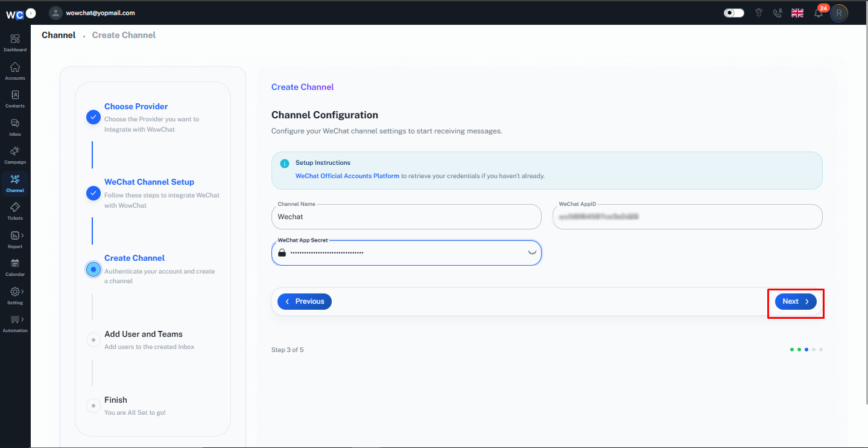This screenshot has height=448, width=868.
Task: Go to the WeChat Channel Setup step title
Action: (x=150, y=182)
